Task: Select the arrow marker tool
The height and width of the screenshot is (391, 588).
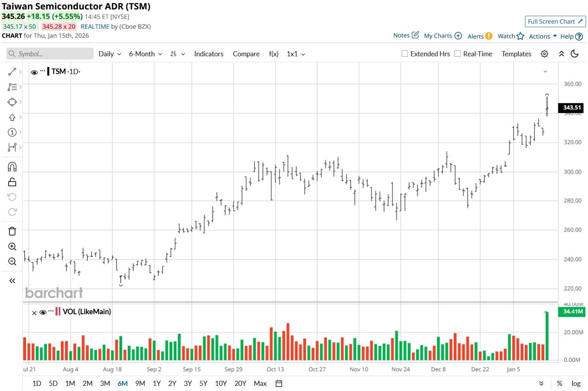Action: click(x=12, y=117)
